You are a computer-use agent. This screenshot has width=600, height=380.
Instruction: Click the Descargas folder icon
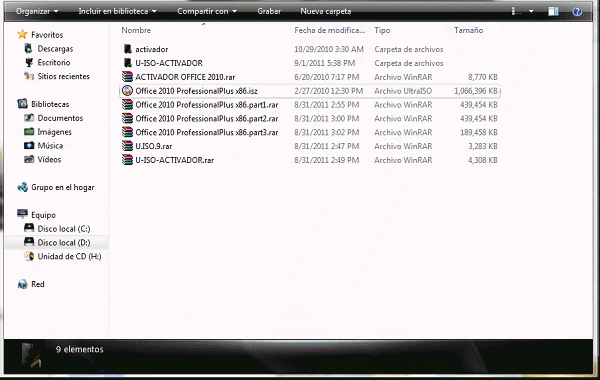tap(28, 49)
